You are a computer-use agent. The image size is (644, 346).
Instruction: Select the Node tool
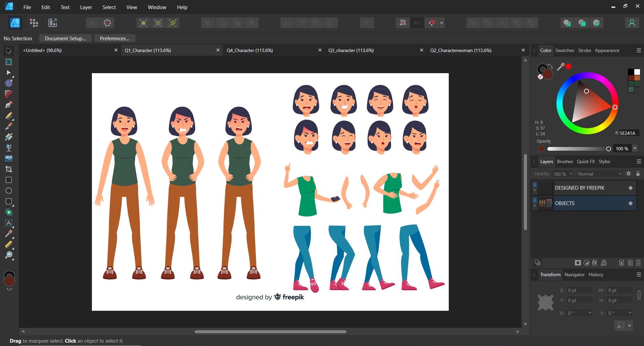point(9,73)
